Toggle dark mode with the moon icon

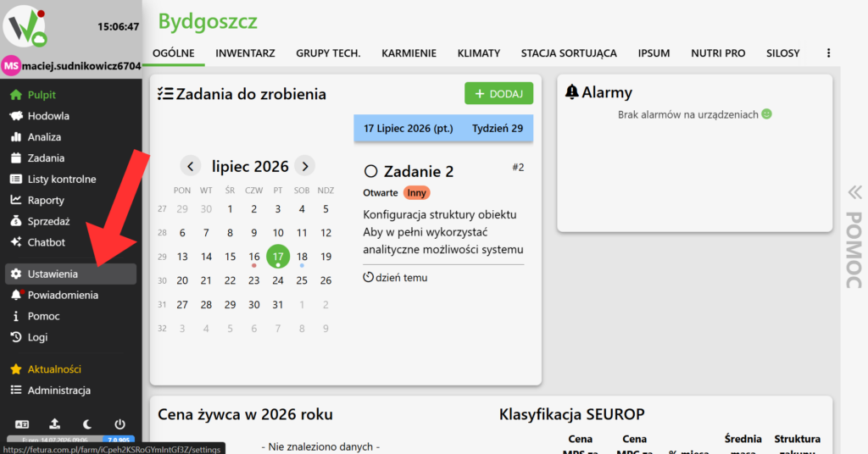(x=87, y=424)
